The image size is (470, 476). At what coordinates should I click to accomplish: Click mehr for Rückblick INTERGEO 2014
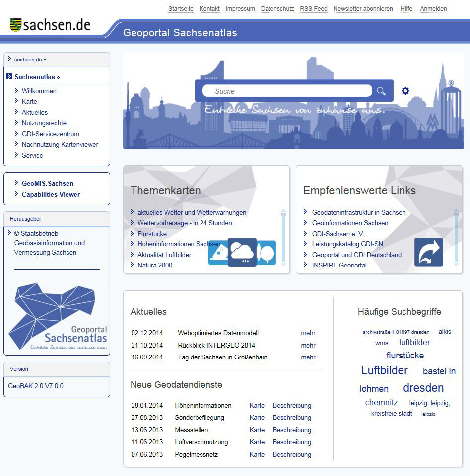coord(308,346)
